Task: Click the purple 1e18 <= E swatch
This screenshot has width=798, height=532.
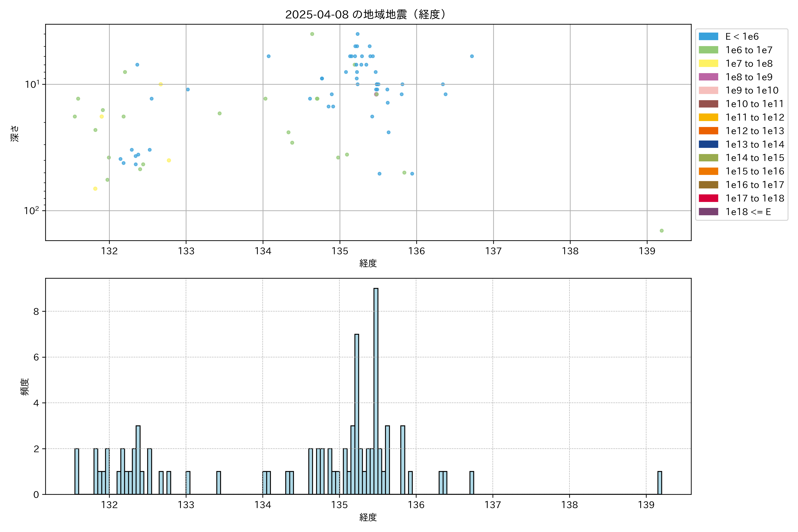Action: tap(708, 212)
